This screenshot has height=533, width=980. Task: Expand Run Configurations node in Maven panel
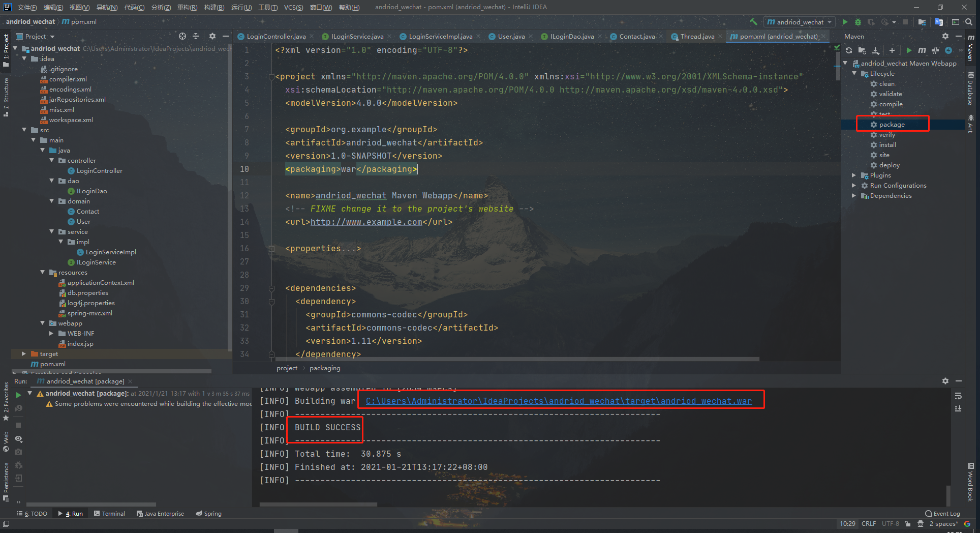click(854, 185)
